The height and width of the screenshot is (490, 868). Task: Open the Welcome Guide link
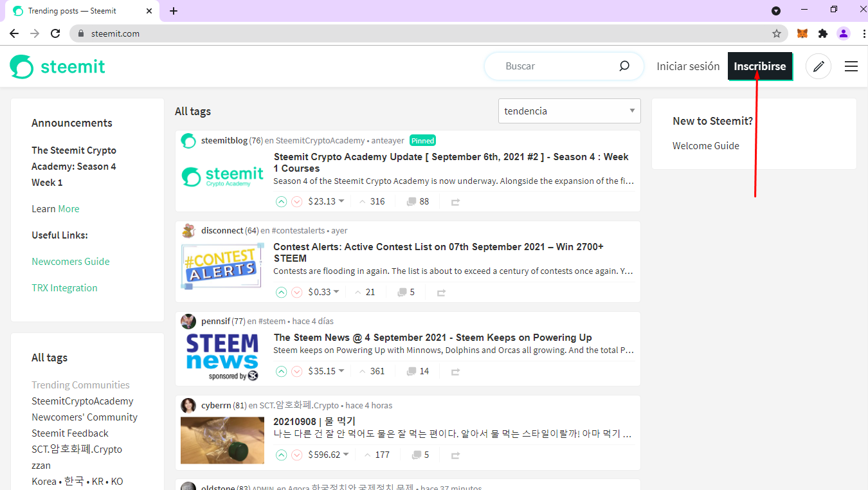tap(706, 146)
